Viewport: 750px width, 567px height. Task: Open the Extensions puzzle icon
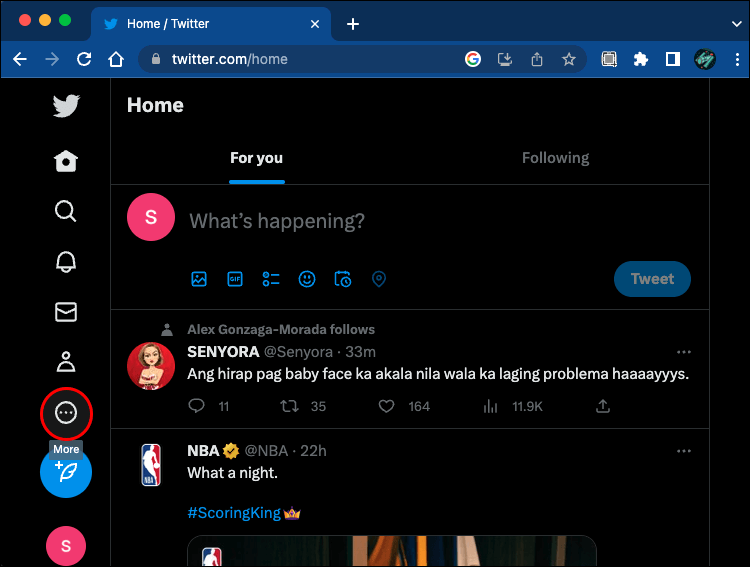[x=640, y=59]
